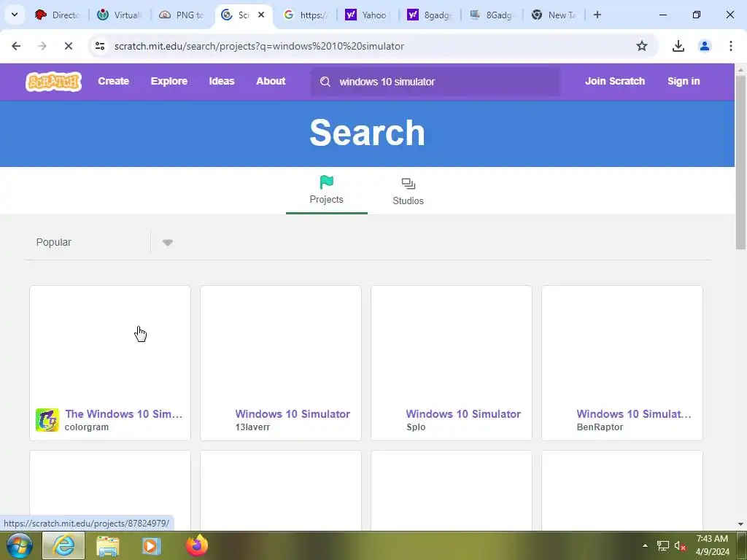Click the network tray icon
The image size is (747, 560).
662,545
